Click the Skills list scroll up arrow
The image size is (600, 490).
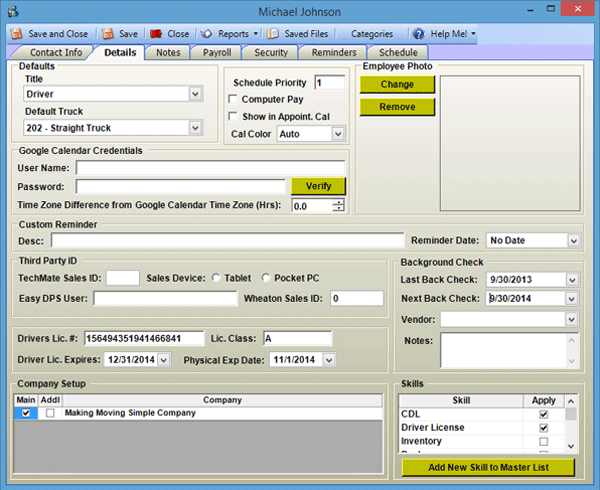click(x=571, y=401)
